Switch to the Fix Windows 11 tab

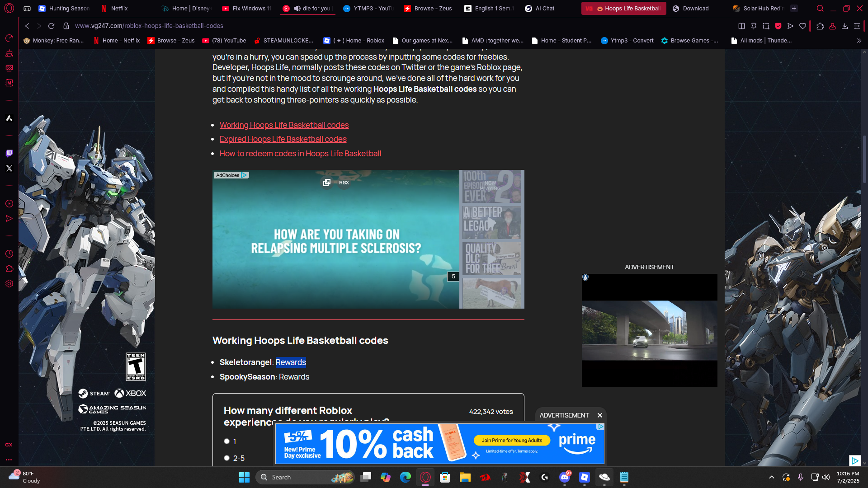coord(247,9)
